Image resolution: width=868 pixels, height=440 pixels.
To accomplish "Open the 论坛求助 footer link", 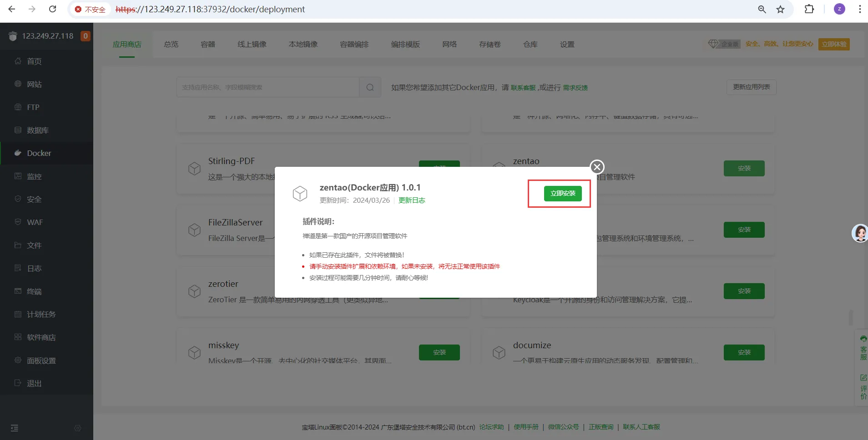I will 491,427.
